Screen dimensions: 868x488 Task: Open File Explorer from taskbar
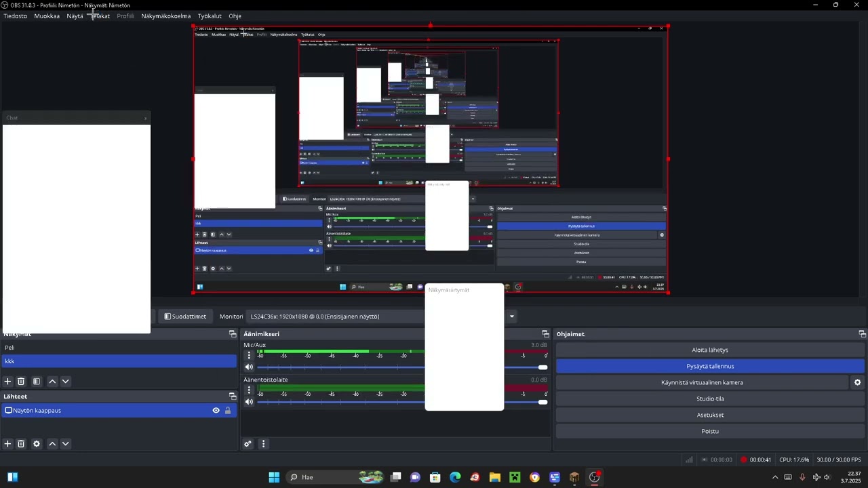495,477
